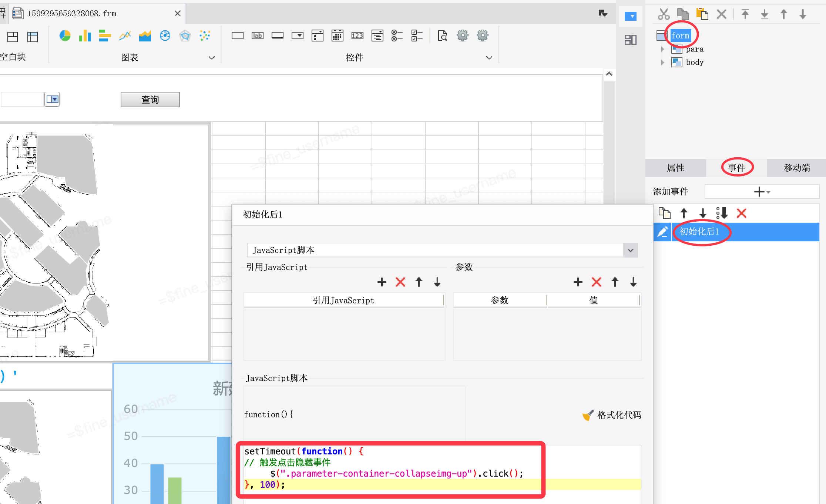Insert the second blank block layout
The height and width of the screenshot is (504, 826).
pos(33,37)
